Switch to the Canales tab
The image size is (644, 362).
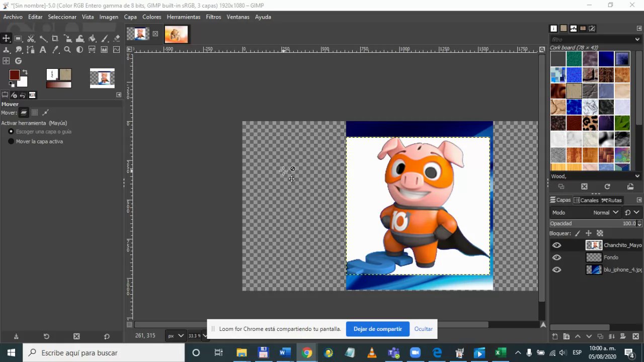coord(586,200)
